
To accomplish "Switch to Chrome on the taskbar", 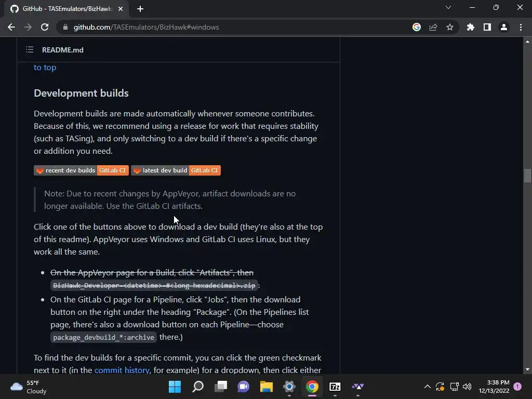I will click(x=312, y=387).
